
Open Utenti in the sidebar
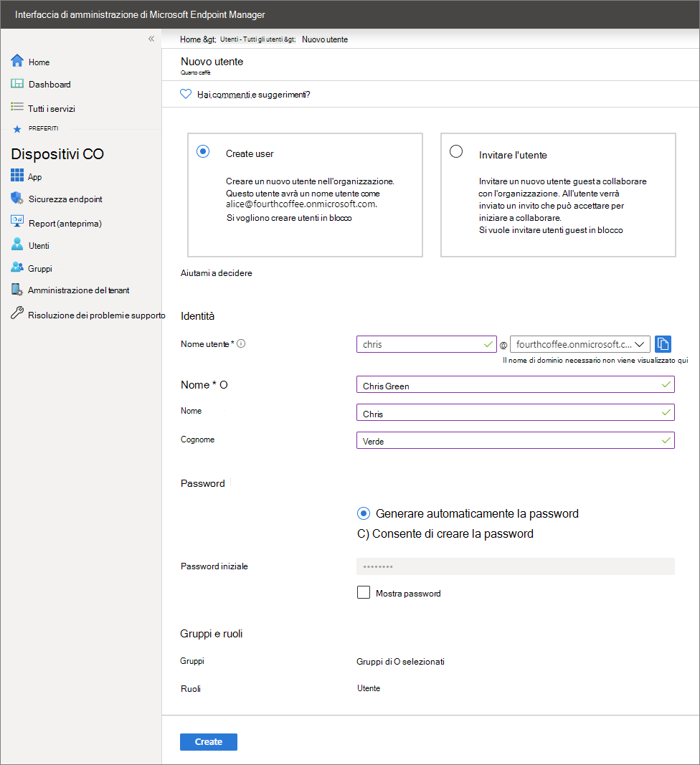coord(39,246)
